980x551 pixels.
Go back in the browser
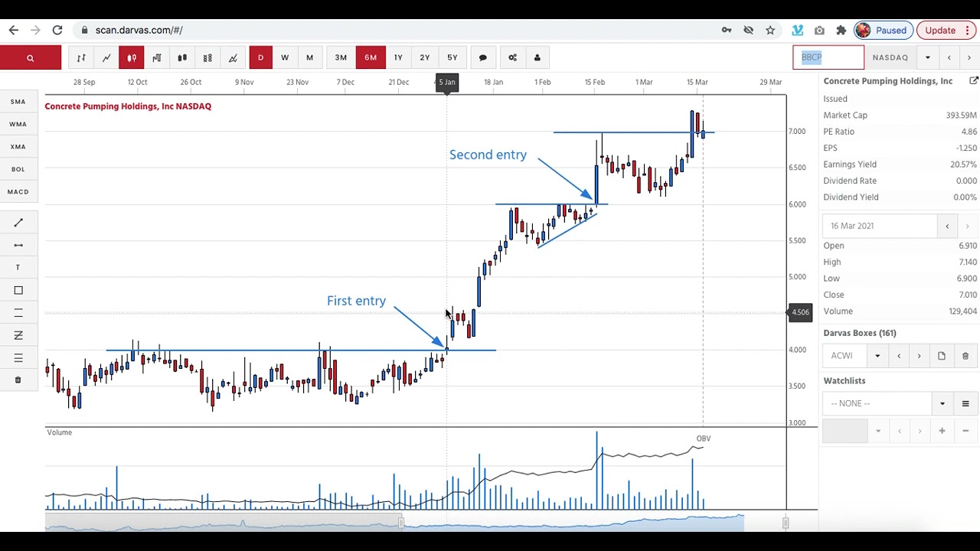pyautogui.click(x=14, y=30)
